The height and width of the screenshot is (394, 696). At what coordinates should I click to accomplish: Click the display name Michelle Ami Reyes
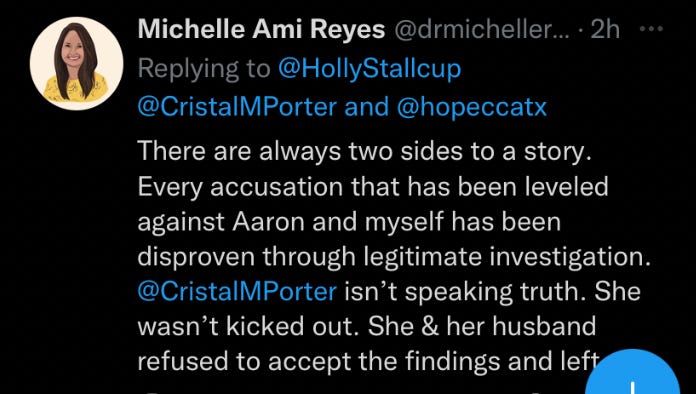pos(261,30)
